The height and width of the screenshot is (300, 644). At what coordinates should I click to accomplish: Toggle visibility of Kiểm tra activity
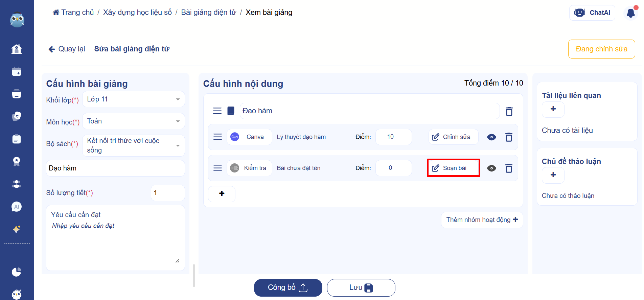(491, 168)
